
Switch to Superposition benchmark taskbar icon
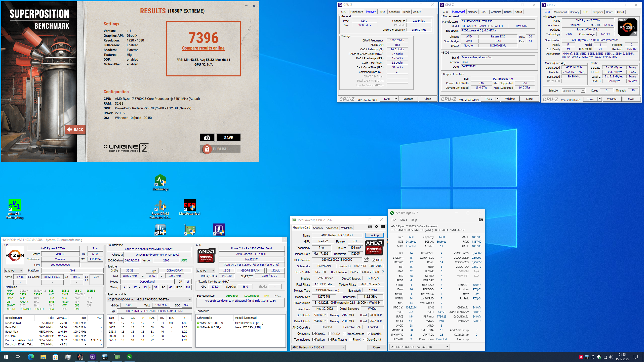pos(80,357)
